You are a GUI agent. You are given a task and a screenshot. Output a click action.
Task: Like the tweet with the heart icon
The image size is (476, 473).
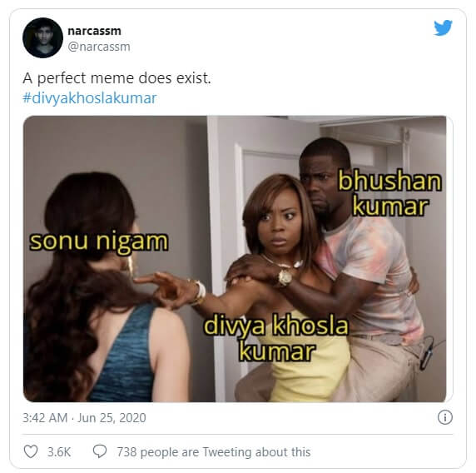point(31,451)
